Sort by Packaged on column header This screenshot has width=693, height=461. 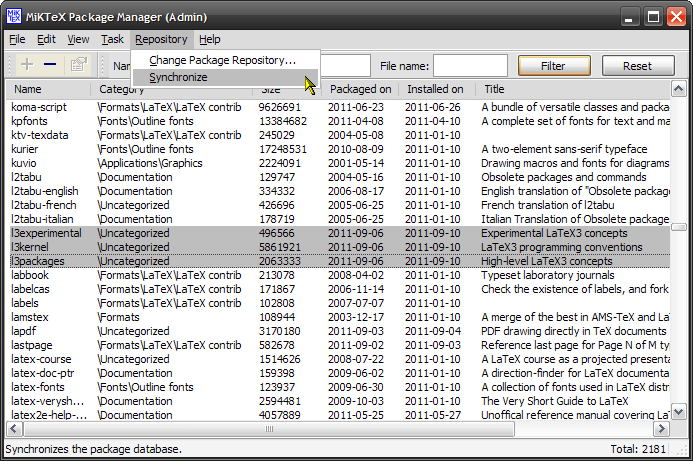click(360, 89)
